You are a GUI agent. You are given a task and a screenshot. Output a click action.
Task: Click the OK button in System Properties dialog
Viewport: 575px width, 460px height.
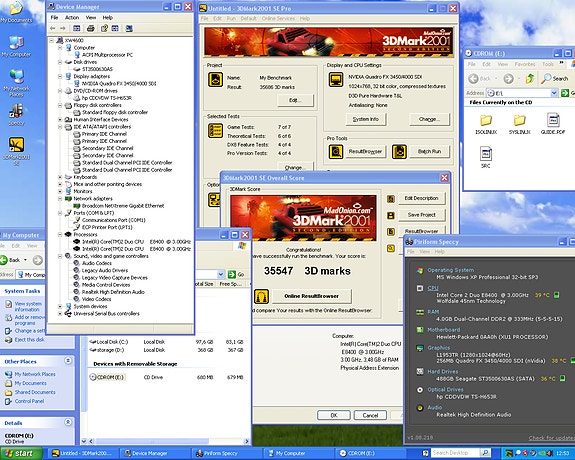(x=333, y=415)
